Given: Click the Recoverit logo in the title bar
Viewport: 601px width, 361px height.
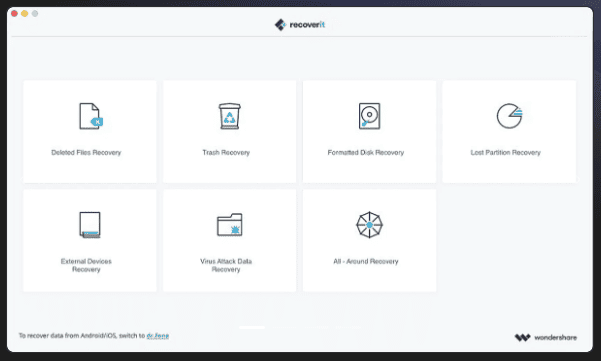Looking at the screenshot, I should (x=300, y=25).
